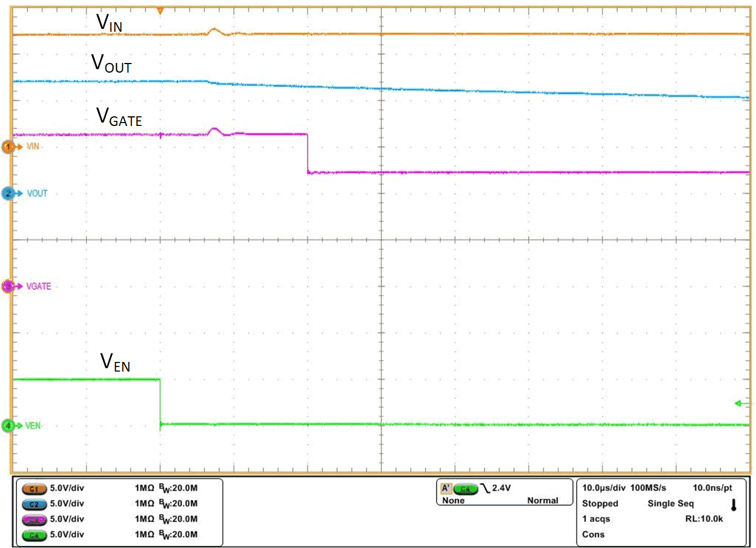Click the 100MS/s sample rate readout
This screenshot has height=548, width=756.
(x=648, y=488)
